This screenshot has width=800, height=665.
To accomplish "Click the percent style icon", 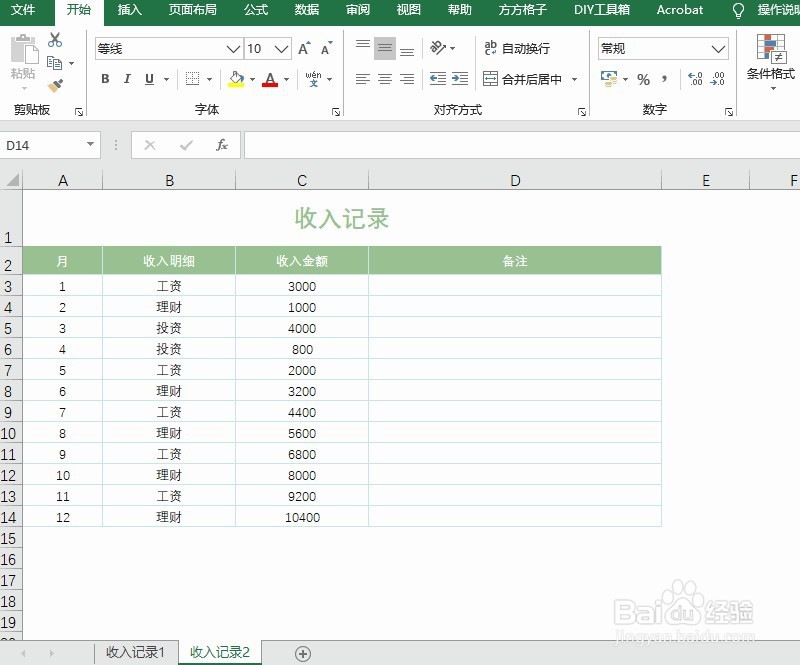I will pos(643,79).
